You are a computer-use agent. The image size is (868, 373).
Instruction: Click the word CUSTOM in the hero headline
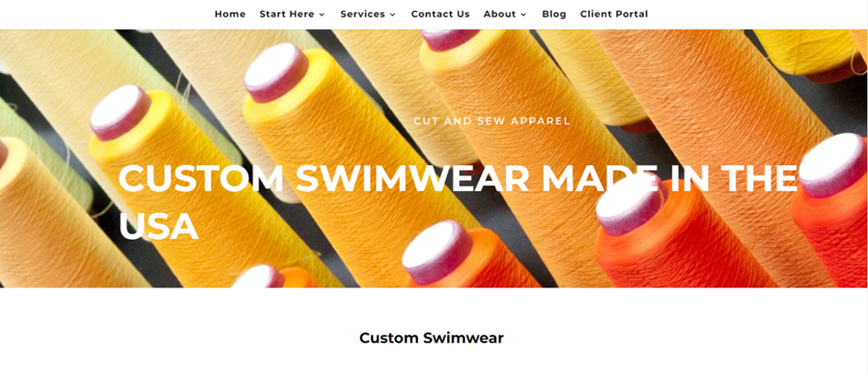[x=201, y=179]
